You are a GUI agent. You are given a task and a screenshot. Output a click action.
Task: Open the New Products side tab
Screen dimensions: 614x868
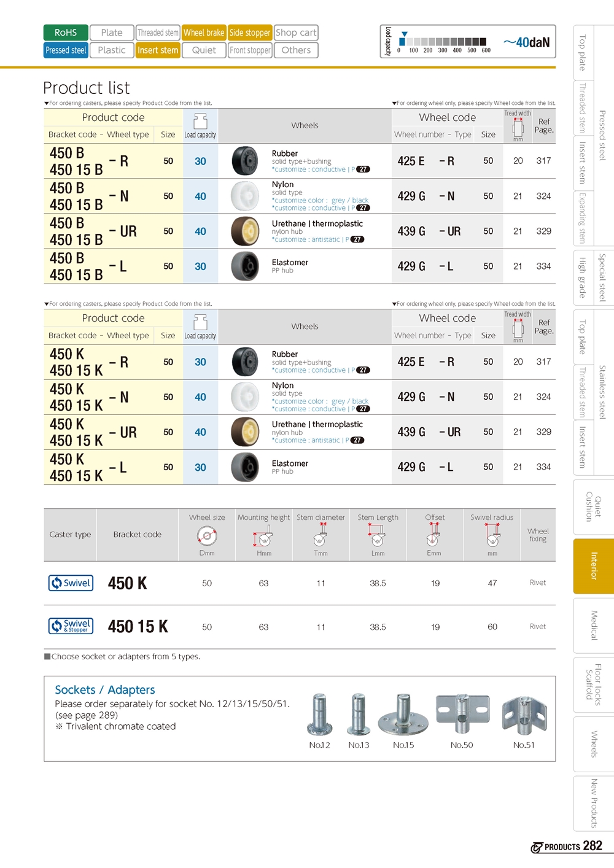point(594,804)
